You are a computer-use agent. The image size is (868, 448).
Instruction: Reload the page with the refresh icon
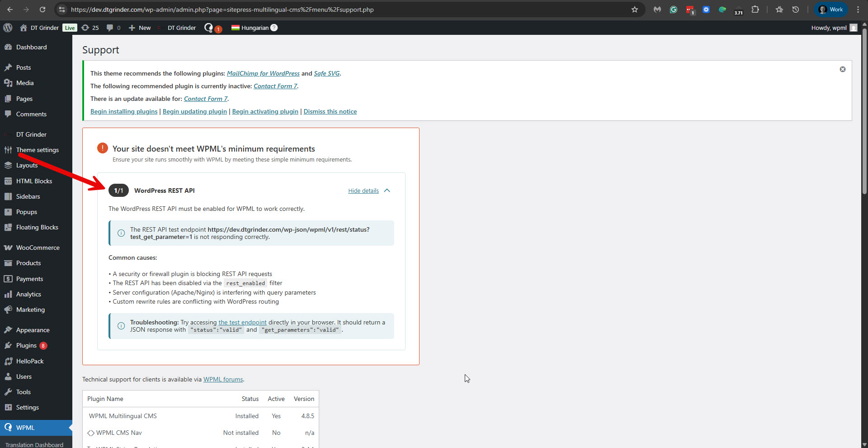click(42, 10)
